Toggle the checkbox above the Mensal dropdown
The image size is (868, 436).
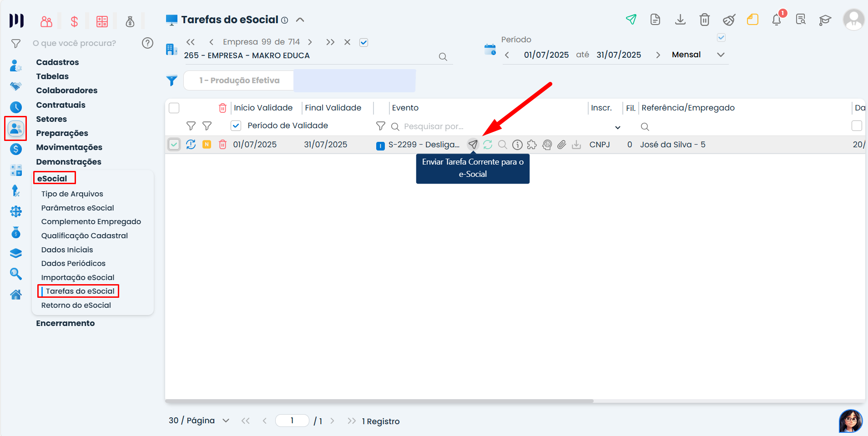pyautogui.click(x=721, y=38)
